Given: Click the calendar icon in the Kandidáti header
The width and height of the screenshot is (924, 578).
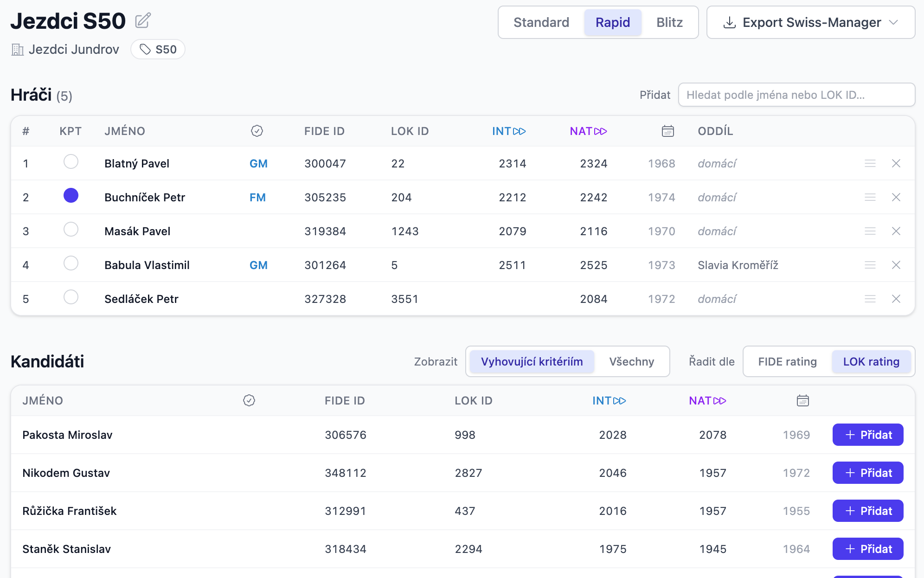Looking at the screenshot, I should click(803, 400).
